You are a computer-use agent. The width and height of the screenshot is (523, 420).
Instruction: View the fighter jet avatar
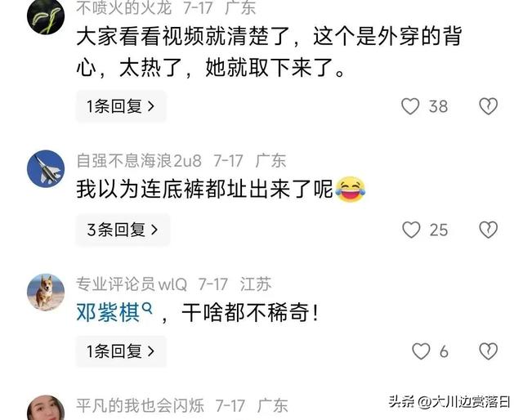coord(46,168)
